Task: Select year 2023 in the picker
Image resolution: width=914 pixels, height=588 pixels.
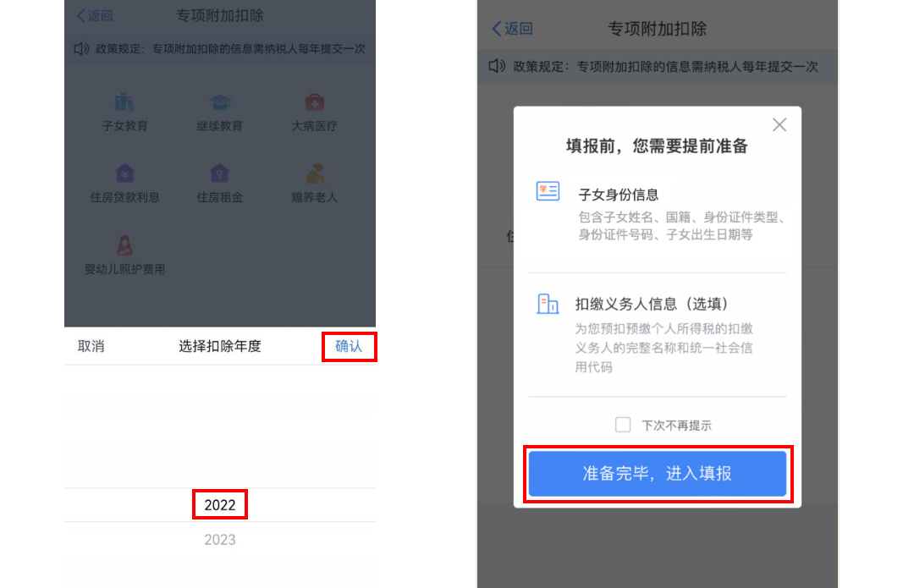Action: [220, 540]
